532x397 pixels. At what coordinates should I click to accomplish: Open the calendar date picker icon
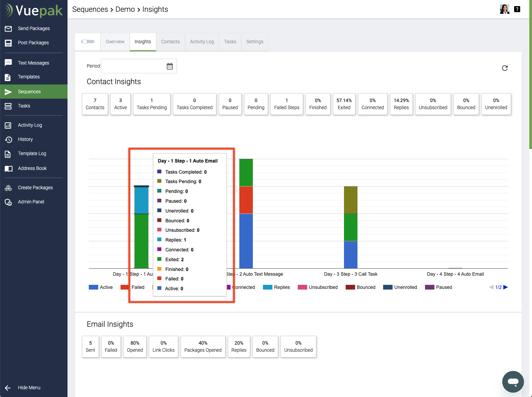click(x=170, y=66)
